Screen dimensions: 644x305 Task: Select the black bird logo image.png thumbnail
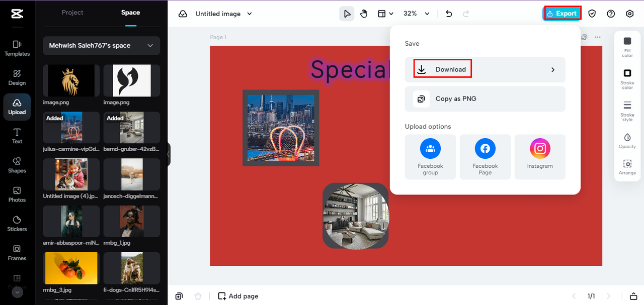(132, 80)
